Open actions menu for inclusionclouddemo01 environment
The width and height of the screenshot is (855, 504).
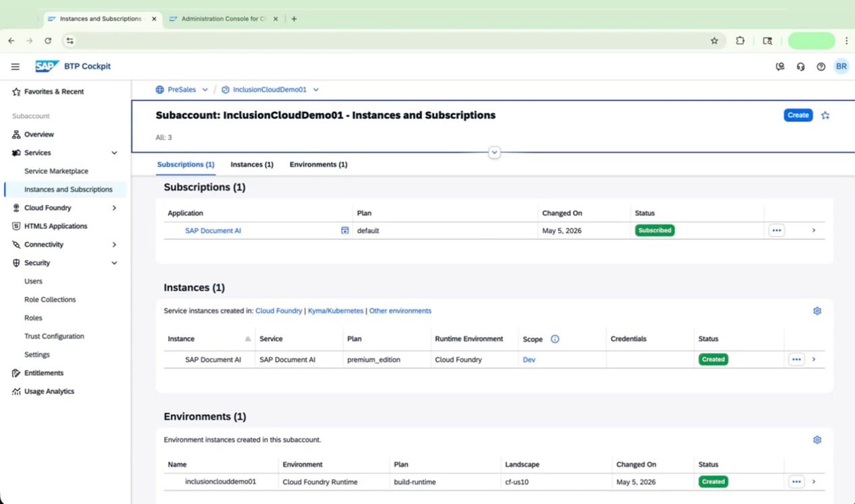point(796,482)
